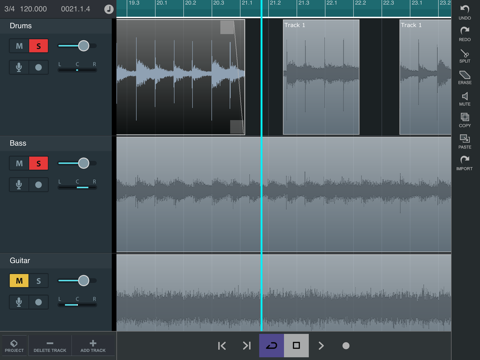Image resolution: width=480 pixels, height=360 pixels.
Task: Click the Guitar pan slider
Action: 77,305
